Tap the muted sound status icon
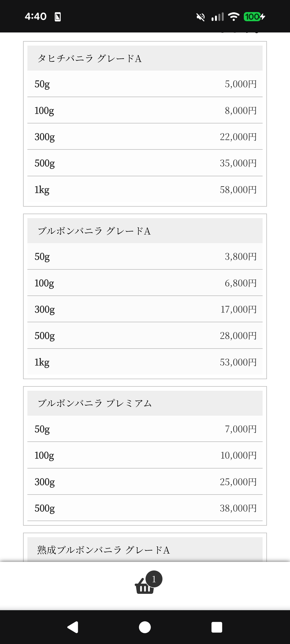The width and height of the screenshot is (290, 644). [x=200, y=17]
